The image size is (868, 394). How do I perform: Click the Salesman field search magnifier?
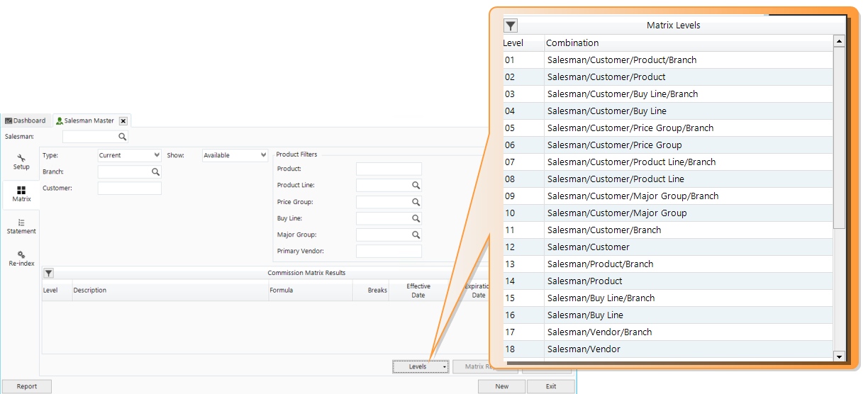pos(122,137)
